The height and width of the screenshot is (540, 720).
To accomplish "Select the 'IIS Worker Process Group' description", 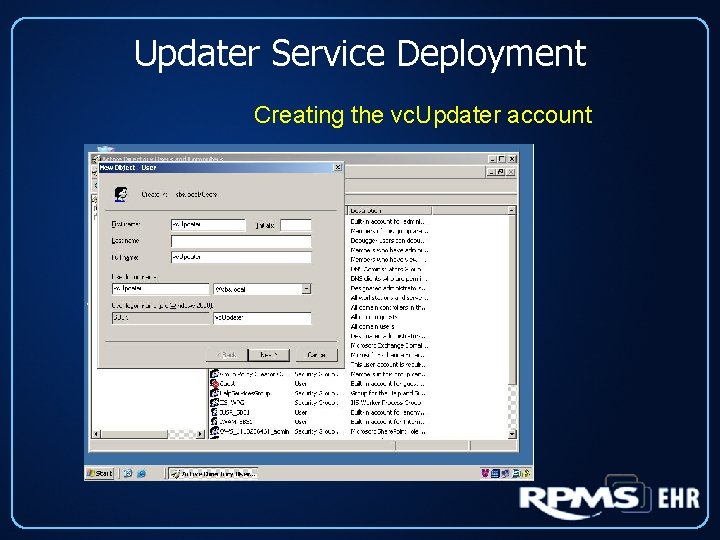I will click(x=386, y=402).
